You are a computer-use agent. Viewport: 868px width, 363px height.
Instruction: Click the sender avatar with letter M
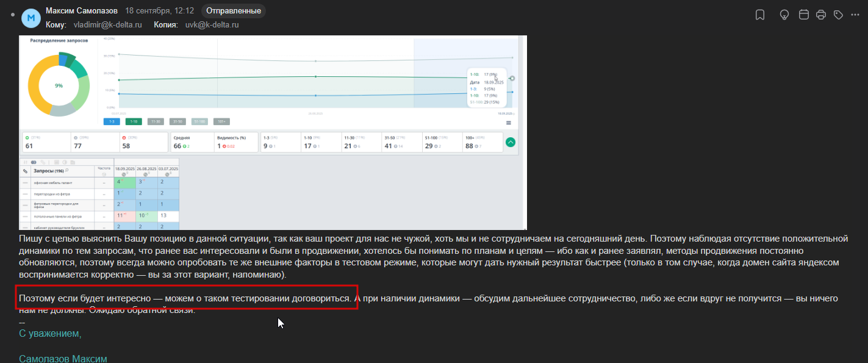point(31,18)
